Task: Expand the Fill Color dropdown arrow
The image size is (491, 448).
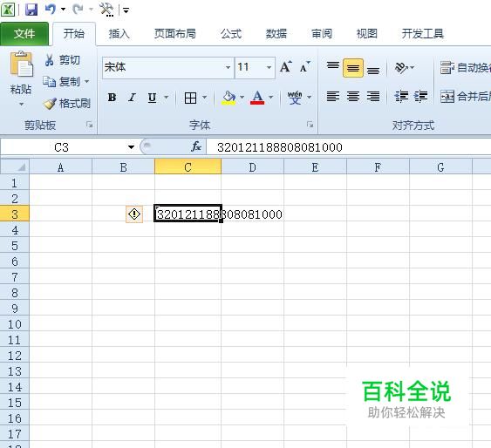Action: click(x=242, y=98)
